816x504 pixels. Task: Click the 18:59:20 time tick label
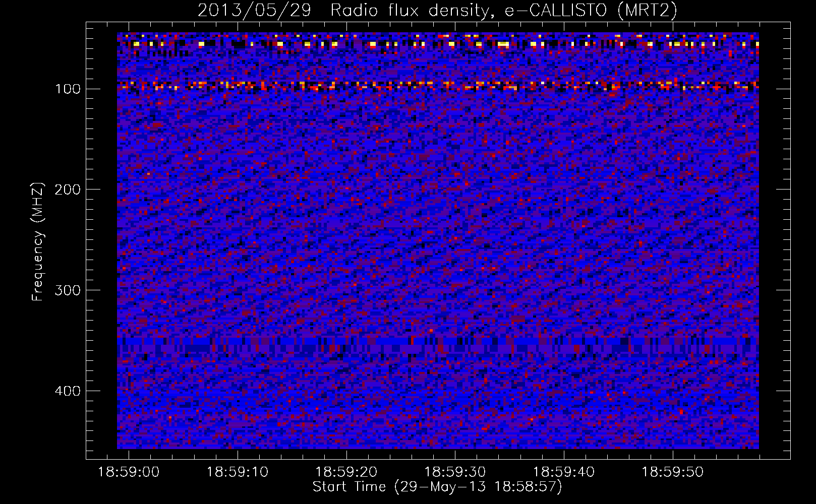click(x=346, y=472)
